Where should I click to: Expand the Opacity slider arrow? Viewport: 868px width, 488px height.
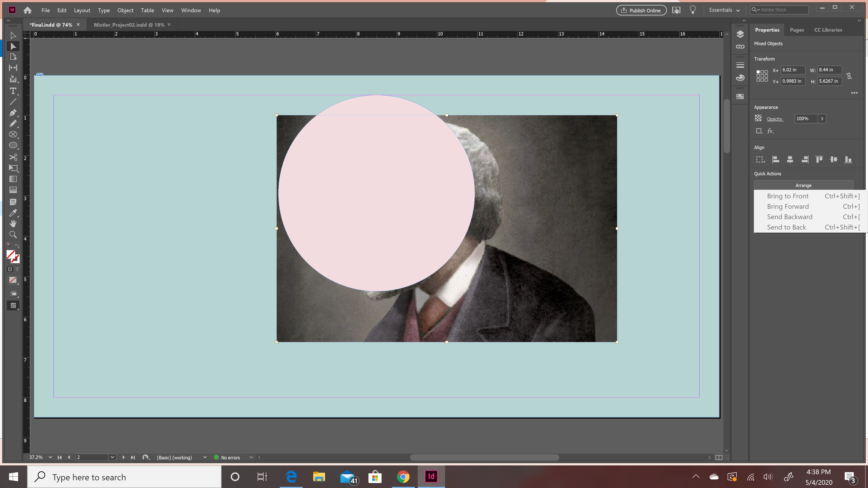[822, 119]
